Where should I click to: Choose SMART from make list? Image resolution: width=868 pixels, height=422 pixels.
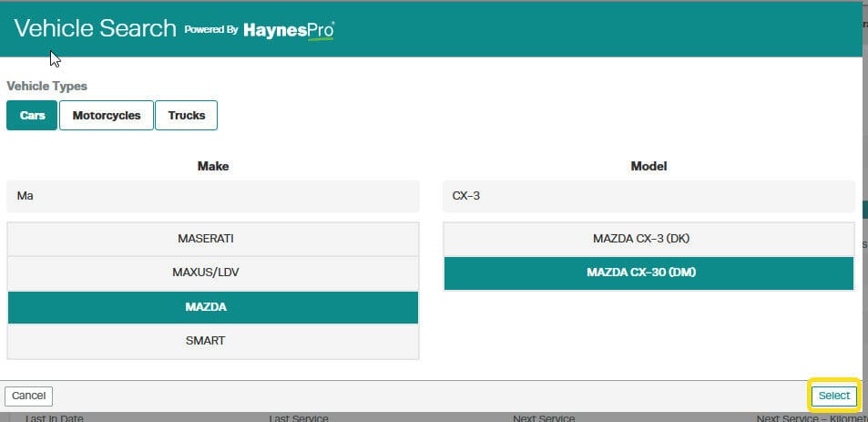click(x=212, y=341)
